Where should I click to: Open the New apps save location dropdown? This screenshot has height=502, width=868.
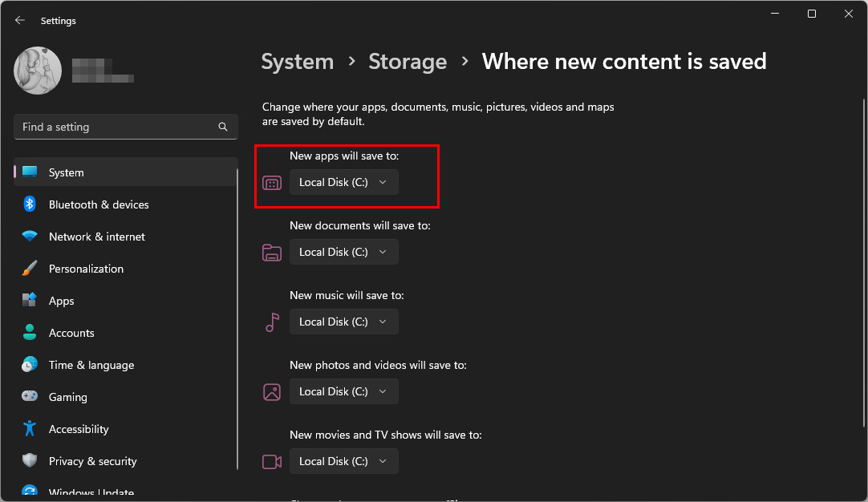click(343, 182)
